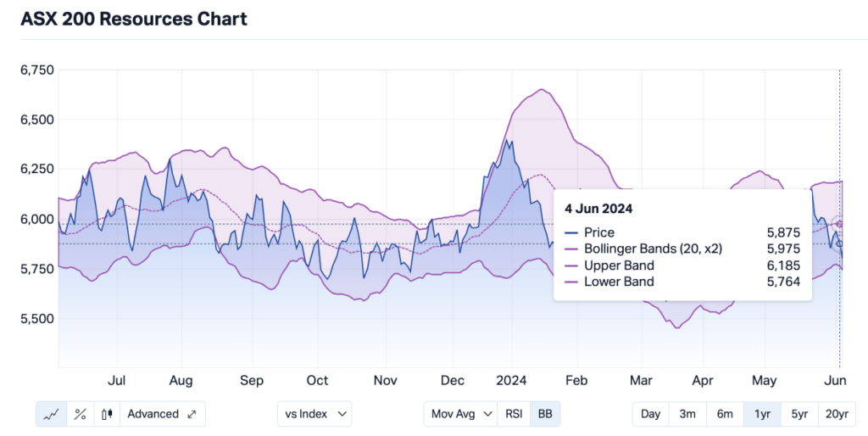Click the 2024 x-axis label

coord(511,381)
